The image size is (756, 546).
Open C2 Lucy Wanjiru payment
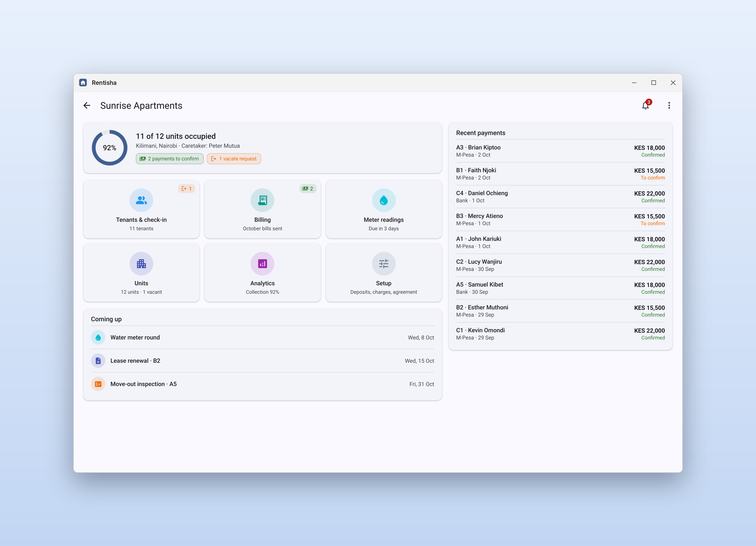(x=560, y=265)
